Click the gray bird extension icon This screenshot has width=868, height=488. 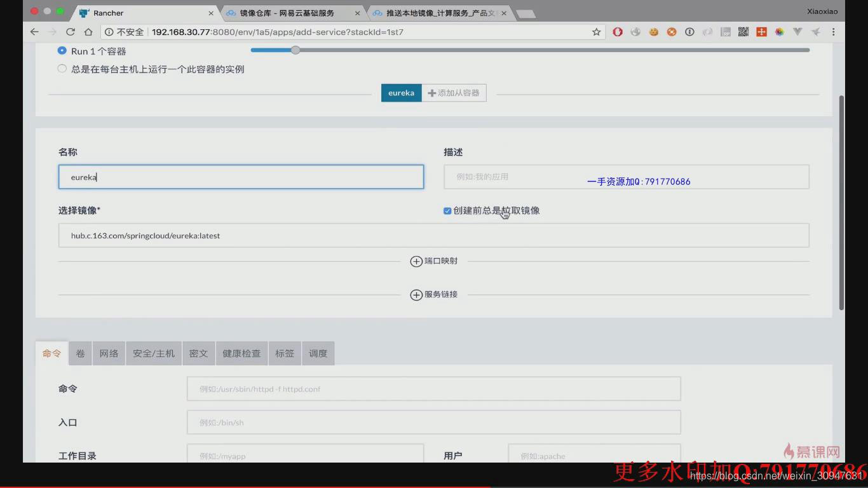(815, 32)
